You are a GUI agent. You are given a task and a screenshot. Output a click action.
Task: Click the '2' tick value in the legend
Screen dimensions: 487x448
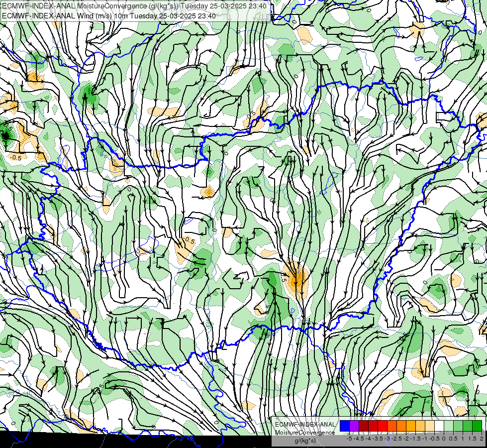482,439
